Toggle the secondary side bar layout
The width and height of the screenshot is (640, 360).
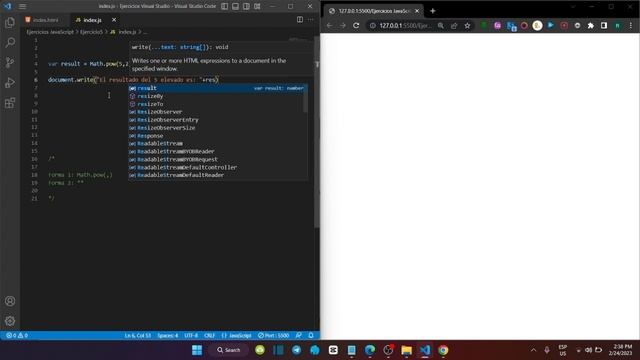pyautogui.click(x=247, y=6)
